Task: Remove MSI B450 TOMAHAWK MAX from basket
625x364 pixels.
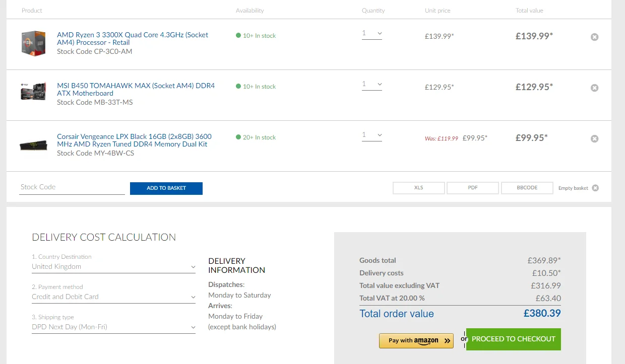Action: (595, 88)
